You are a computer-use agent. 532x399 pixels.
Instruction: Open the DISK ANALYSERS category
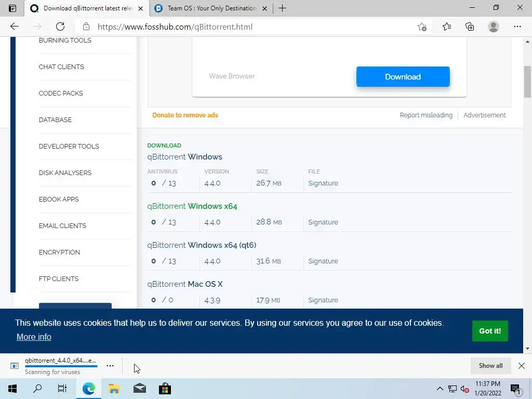(65, 172)
